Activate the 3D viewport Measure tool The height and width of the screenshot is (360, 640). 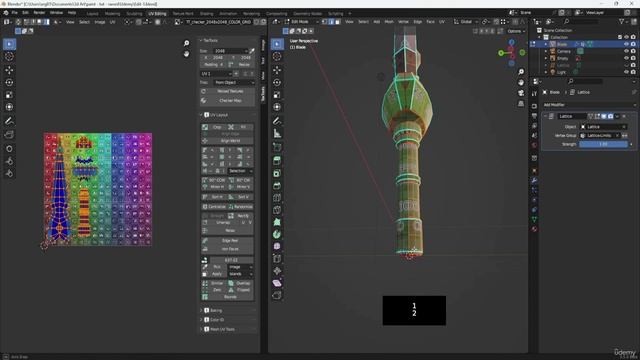277,133
